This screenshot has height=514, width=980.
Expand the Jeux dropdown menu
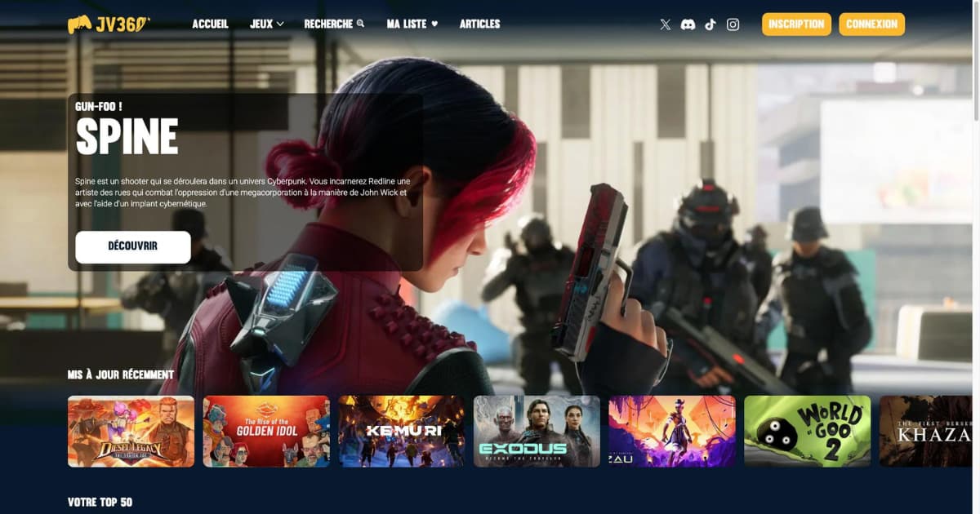(x=267, y=24)
